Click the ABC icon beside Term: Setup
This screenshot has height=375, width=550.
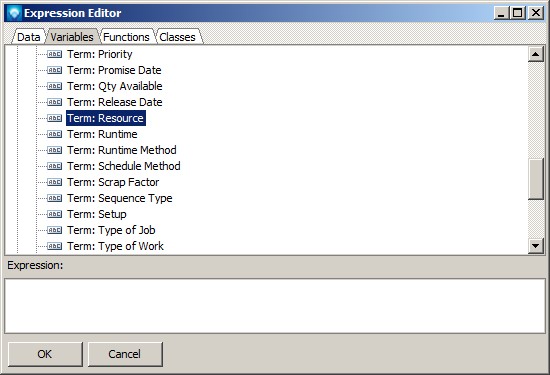[54, 214]
